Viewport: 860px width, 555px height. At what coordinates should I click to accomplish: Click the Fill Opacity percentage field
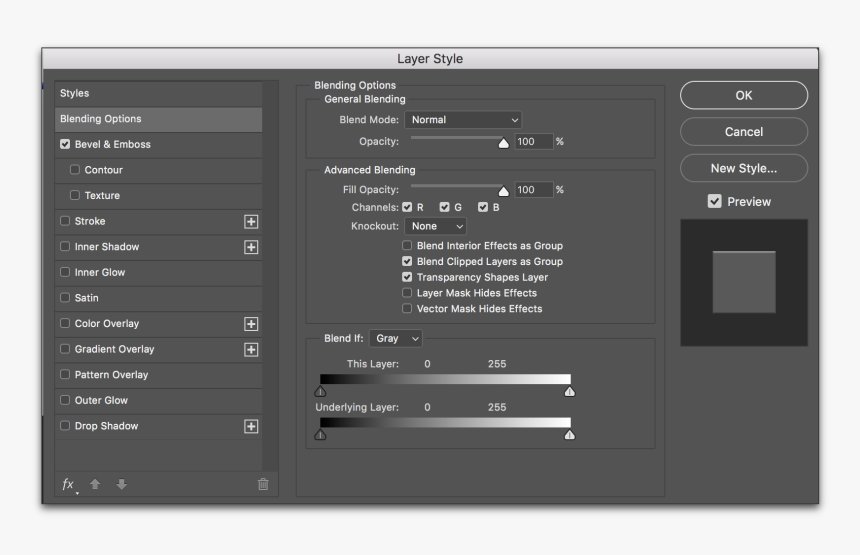[533, 190]
